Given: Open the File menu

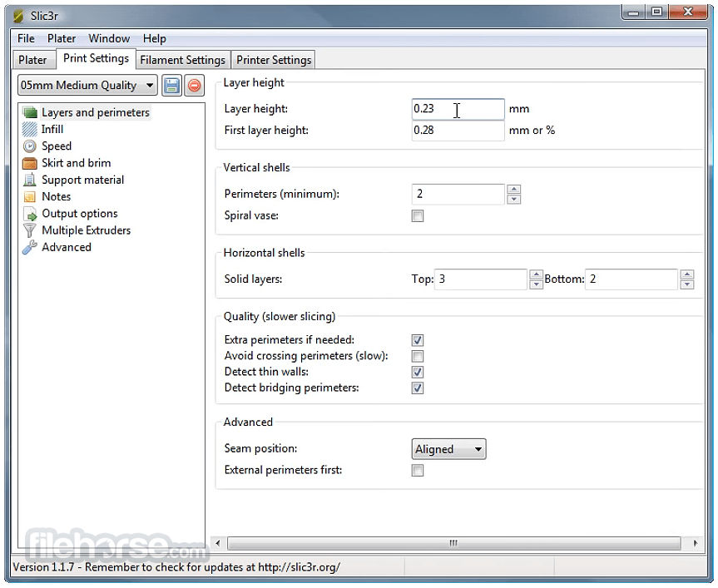Looking at the screenshot, I should 26,39.
